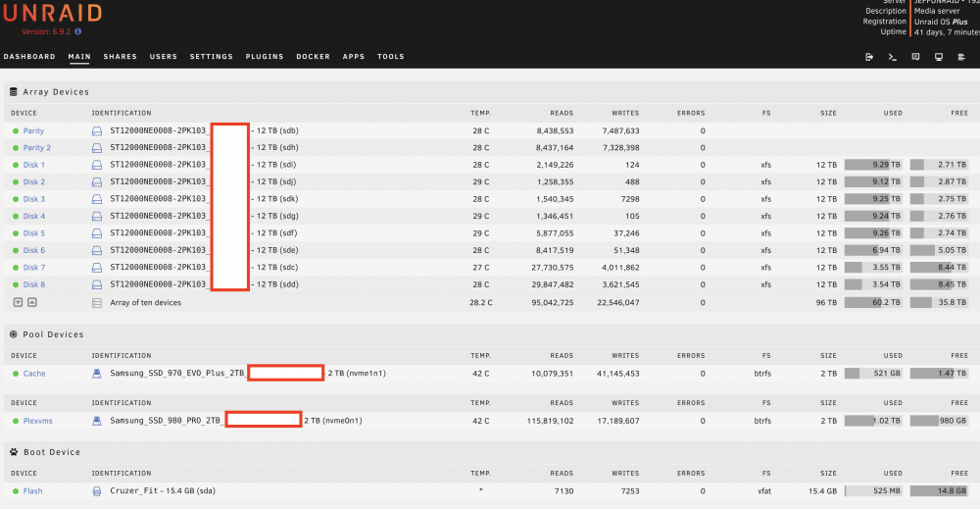Open the Tools tab
Image resolution: width=980 pixels, height=509 pixels.
point(391,56)
